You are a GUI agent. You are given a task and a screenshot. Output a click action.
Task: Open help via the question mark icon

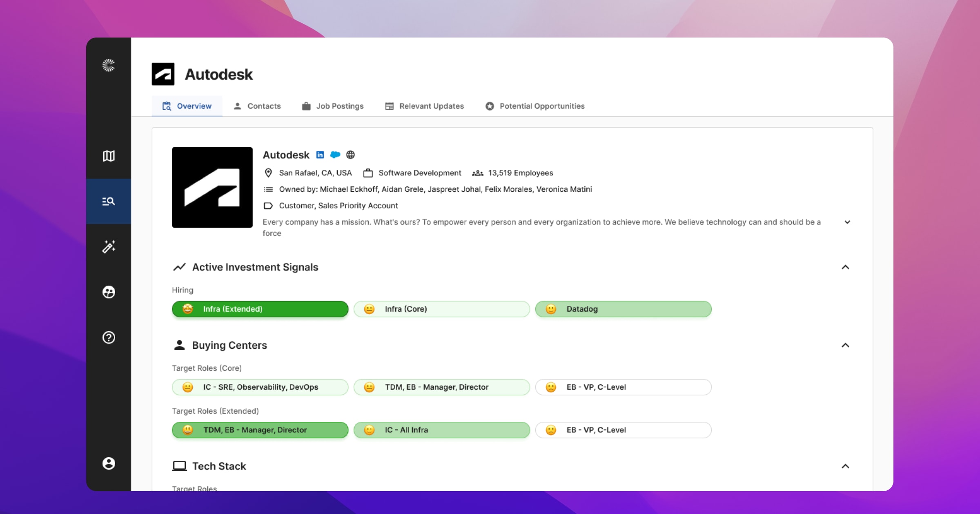[x=109, y=337]
